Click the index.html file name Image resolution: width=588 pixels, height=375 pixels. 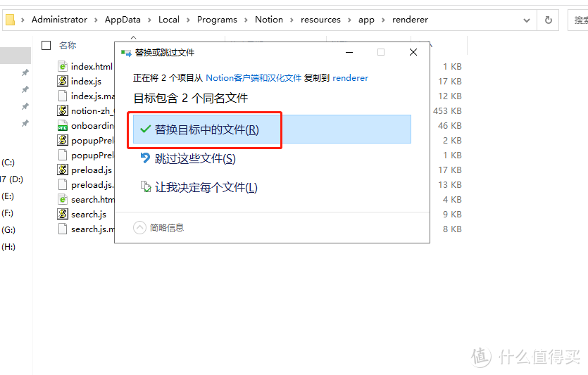[92, 67]
